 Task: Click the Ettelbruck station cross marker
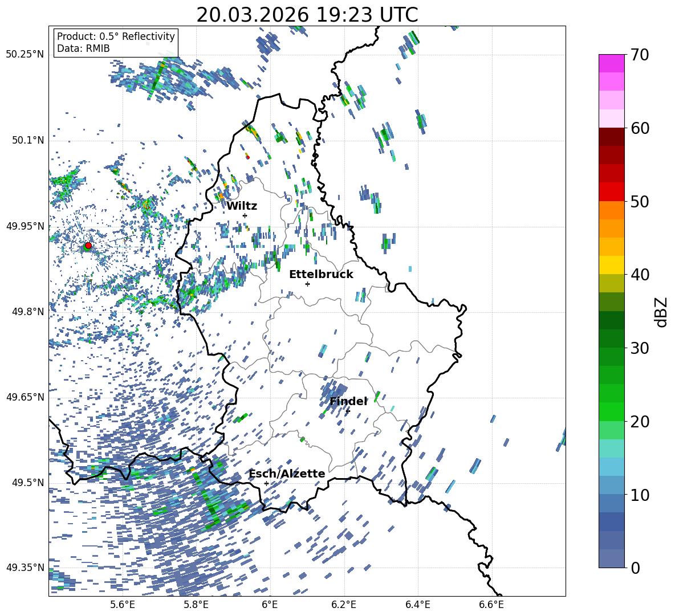pos(307,284)
